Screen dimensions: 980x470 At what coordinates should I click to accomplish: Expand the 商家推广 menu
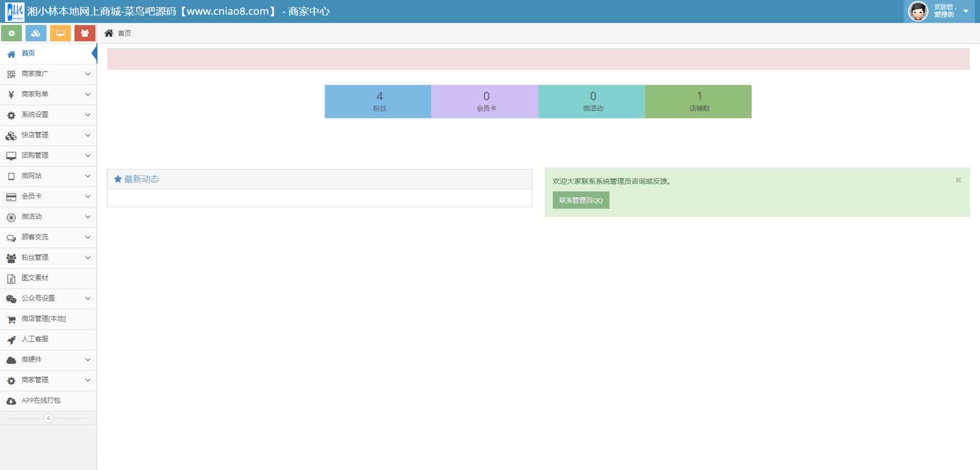48,74
